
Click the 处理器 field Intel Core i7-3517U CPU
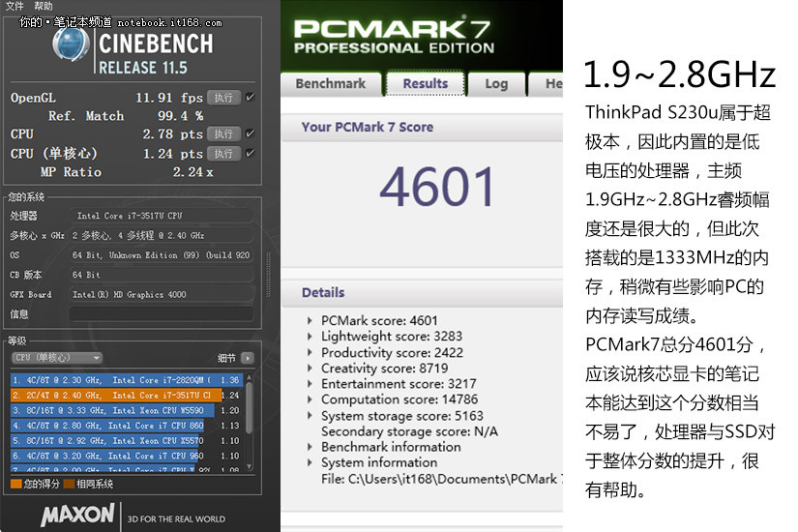162,216
